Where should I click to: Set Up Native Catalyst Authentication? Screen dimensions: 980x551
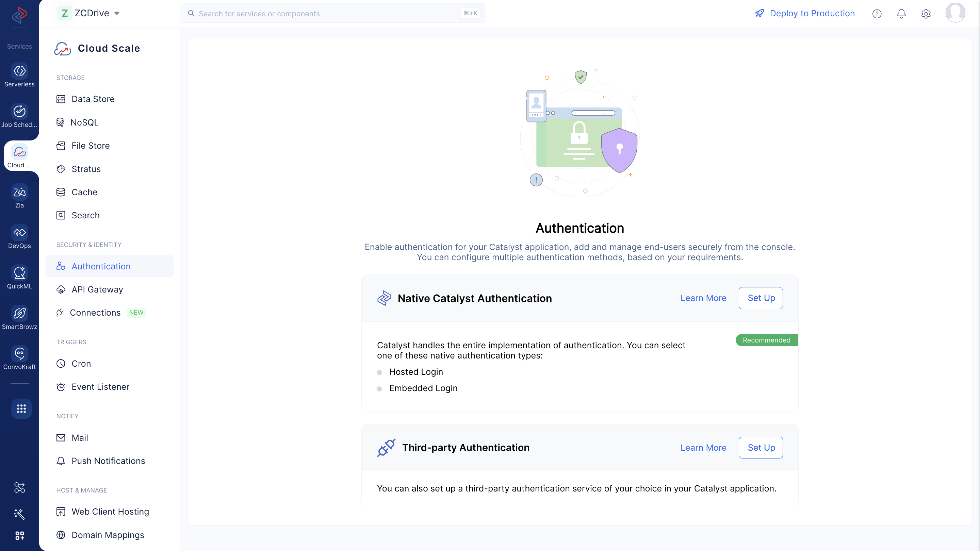coord(761,298)
